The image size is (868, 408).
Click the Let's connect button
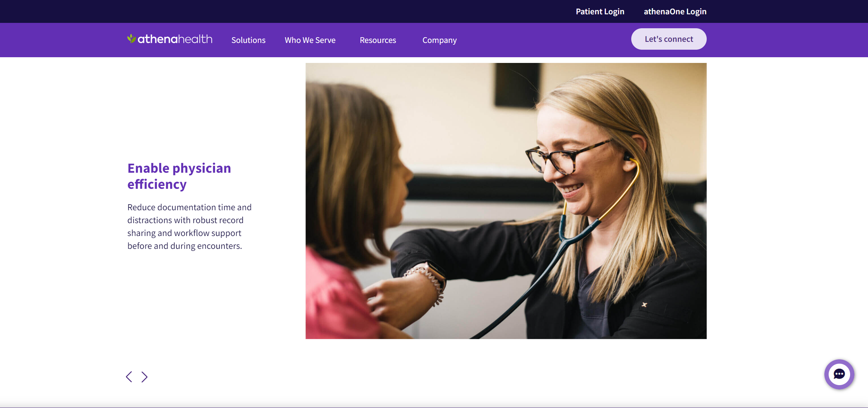coord(669,39)
